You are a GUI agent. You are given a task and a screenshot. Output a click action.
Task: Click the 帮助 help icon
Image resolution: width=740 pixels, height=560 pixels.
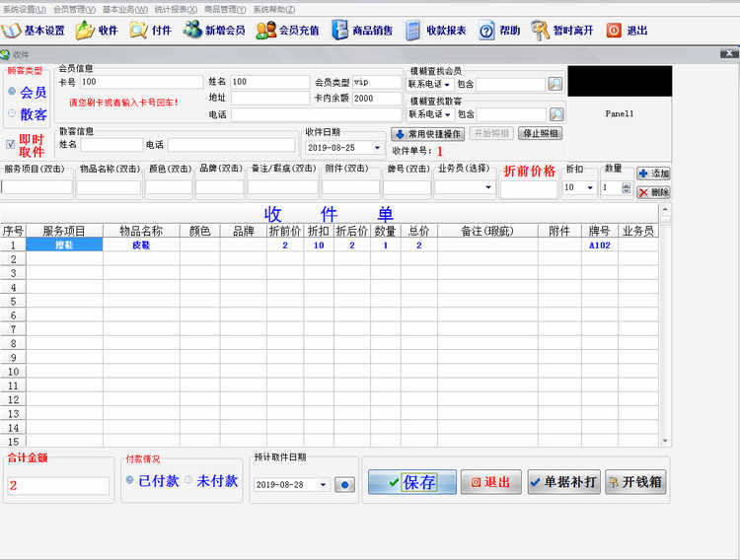coord(499,31)
